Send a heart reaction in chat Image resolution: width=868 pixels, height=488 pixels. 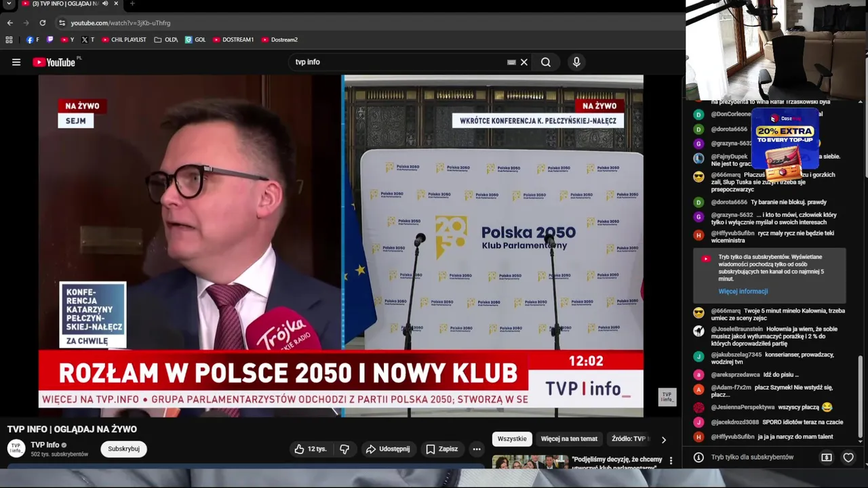tap(848, 457)
